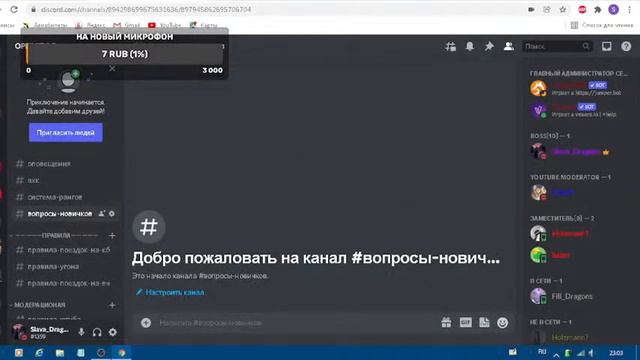Deafen with headphones icon in user panel
The height and width of the screenshot is (360, 640).
[x=97, y=332]
